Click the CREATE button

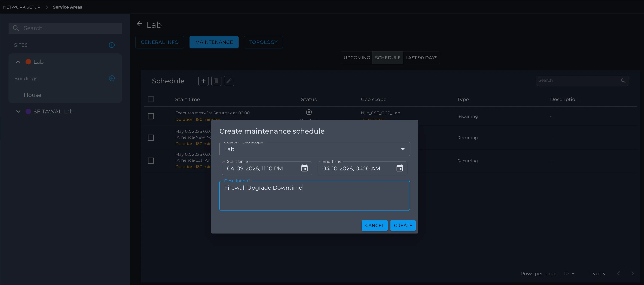403,226
